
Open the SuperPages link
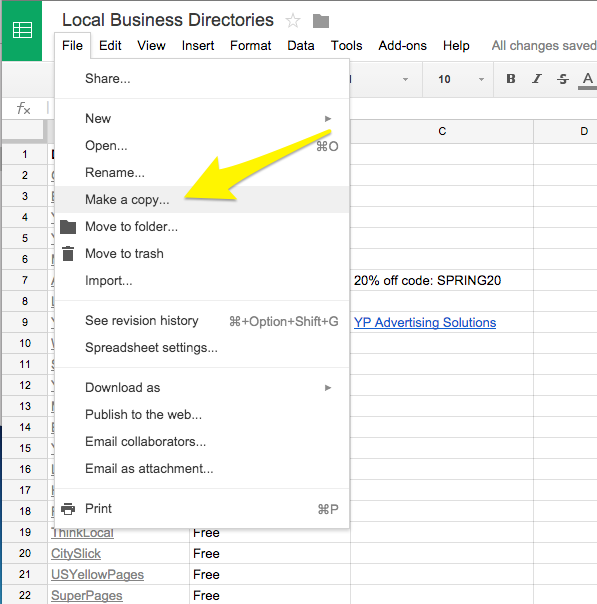(87, 595)
